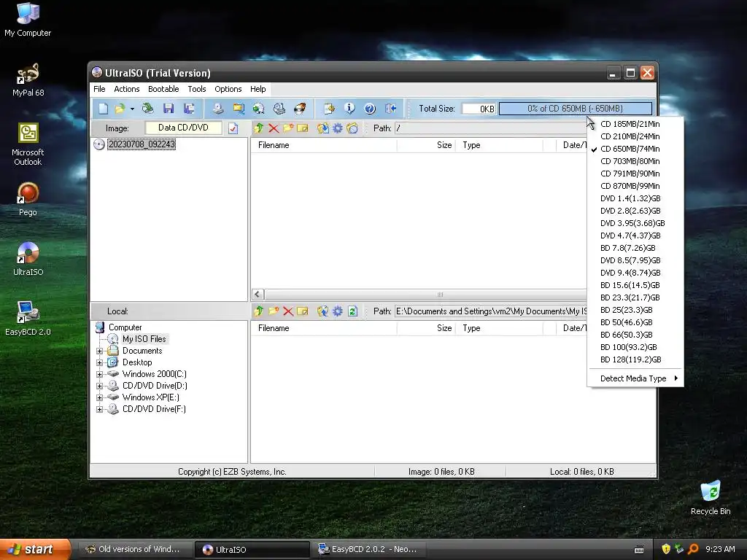
Task: Expand the Documents tree node
Action: tap(99, 351)
